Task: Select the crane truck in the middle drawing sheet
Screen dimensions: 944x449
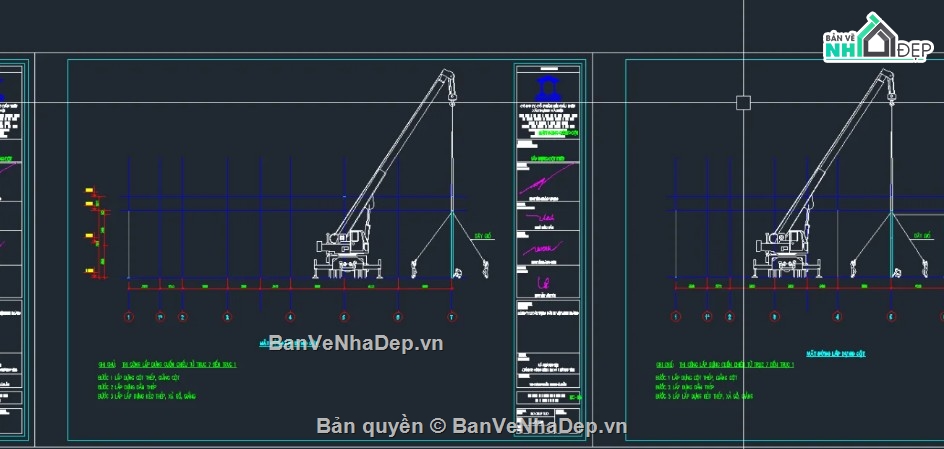Action: tap(349, 253)
